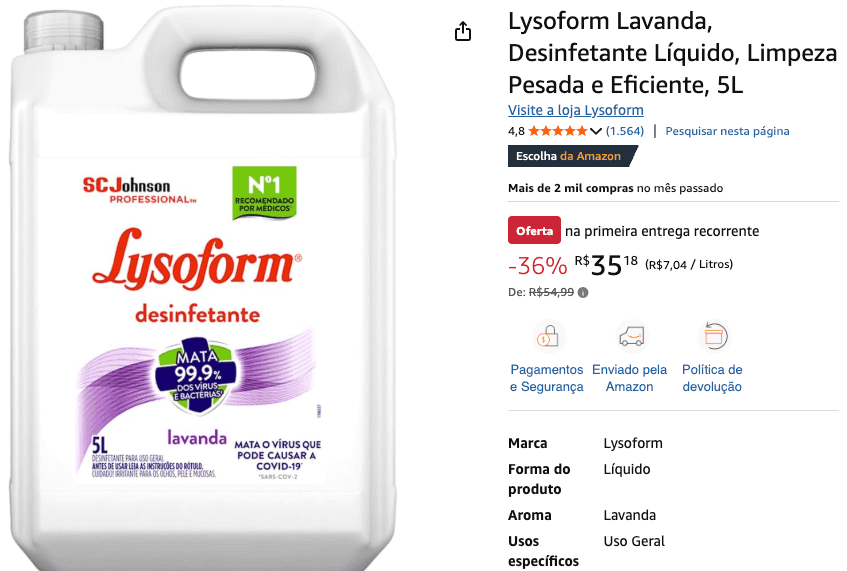The height and width of the screenshot is (571, 847).
Task: Open Enviado pela Amazon text link
Action: point(629,378)
